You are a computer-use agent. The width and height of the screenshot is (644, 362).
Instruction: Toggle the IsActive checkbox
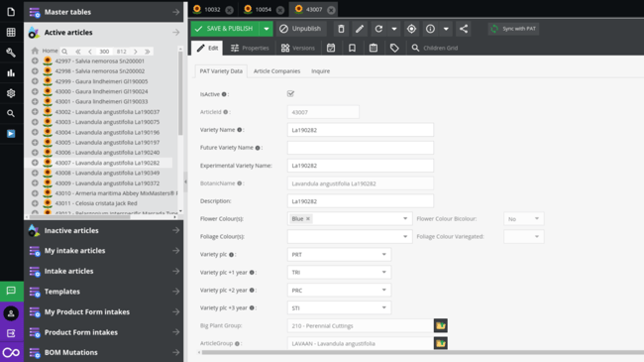pyautogui.click(x=290, y=94)
